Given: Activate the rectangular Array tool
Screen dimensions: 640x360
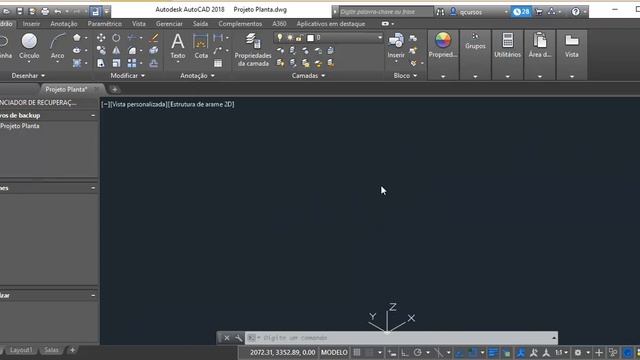Looking at the screenshot, I should tap(132, 63).
